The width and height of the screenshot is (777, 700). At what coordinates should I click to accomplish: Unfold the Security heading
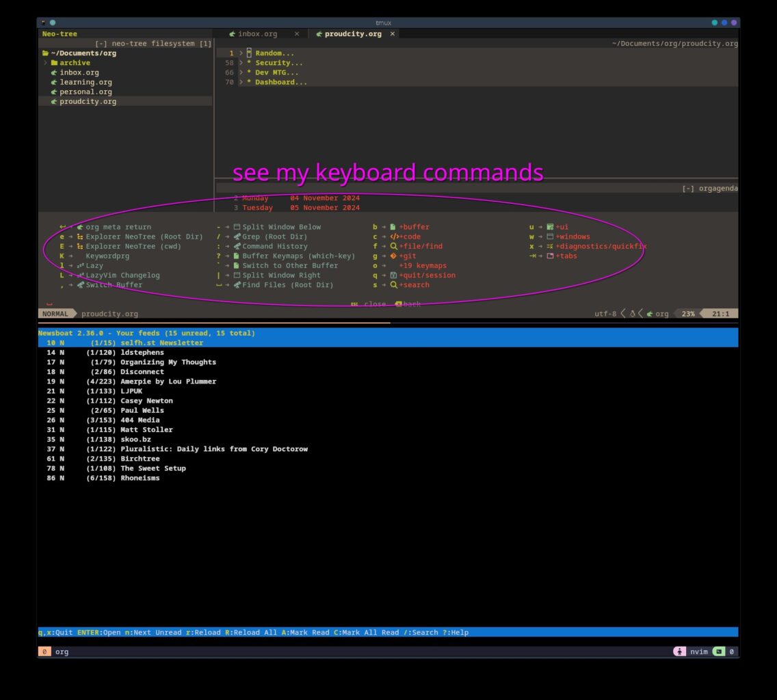pos(241,63)
